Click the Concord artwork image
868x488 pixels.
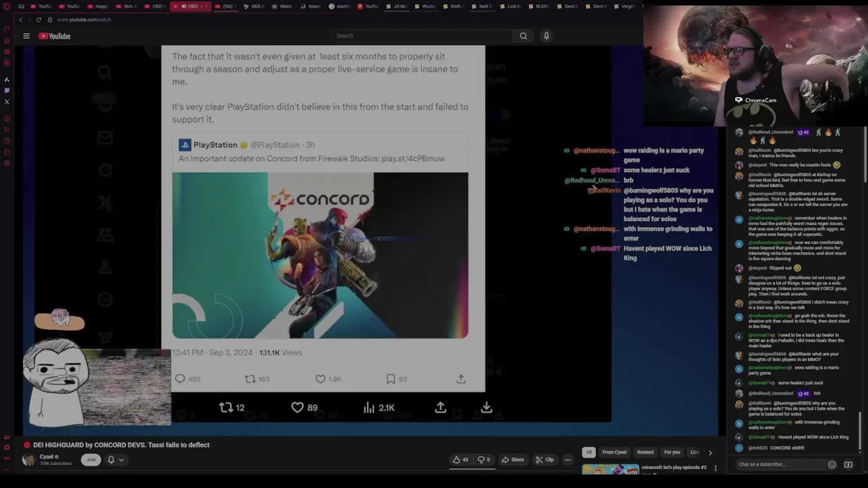(320, 256)
